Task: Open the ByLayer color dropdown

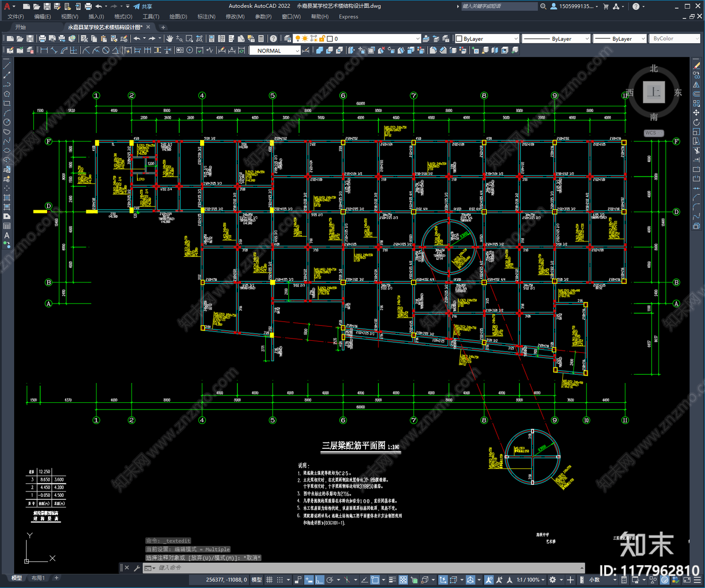Action: (487, 39)
